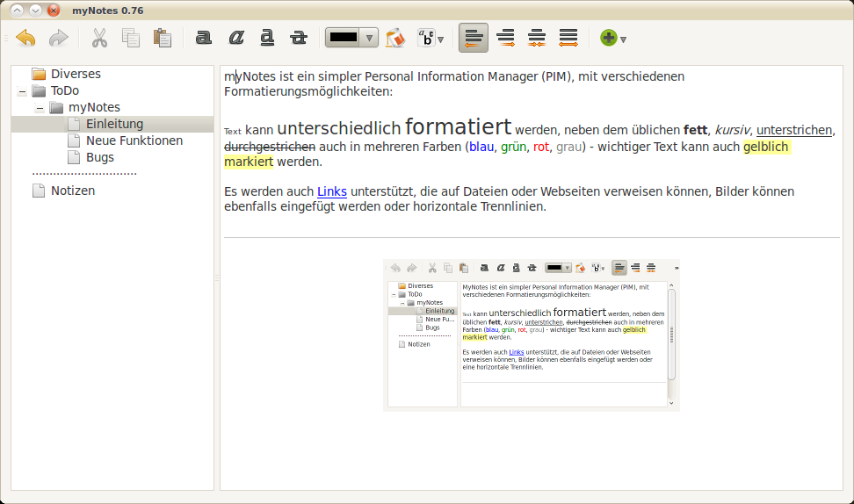
Task: Select the Diverses folder in tree
Action: tap(76, 74)
